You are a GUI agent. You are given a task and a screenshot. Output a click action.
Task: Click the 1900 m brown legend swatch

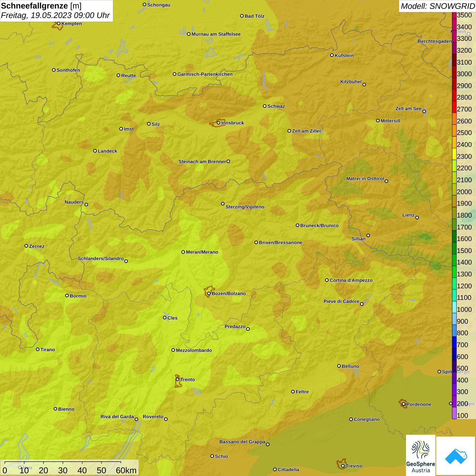[454, 201]
